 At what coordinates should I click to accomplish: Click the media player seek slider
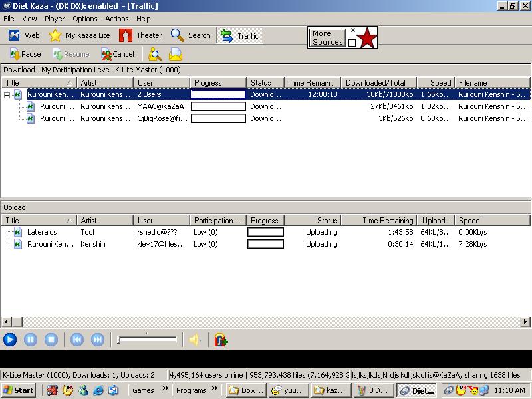147,340
